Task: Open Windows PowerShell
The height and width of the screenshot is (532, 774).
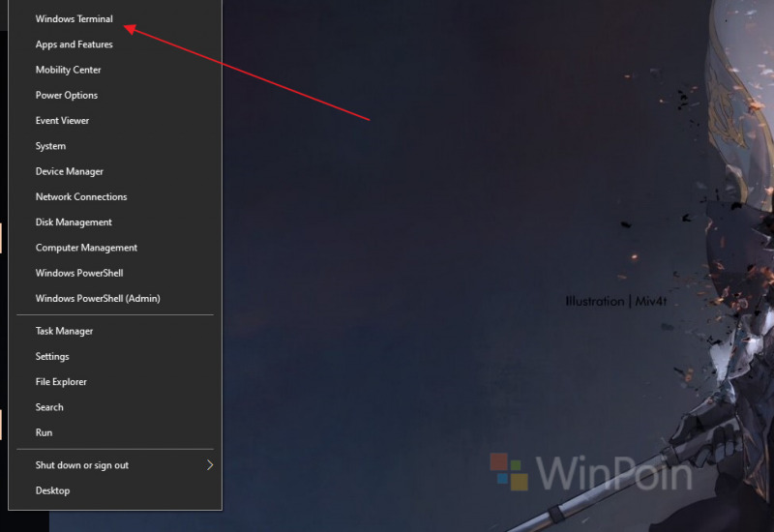Action: point(115,273)
